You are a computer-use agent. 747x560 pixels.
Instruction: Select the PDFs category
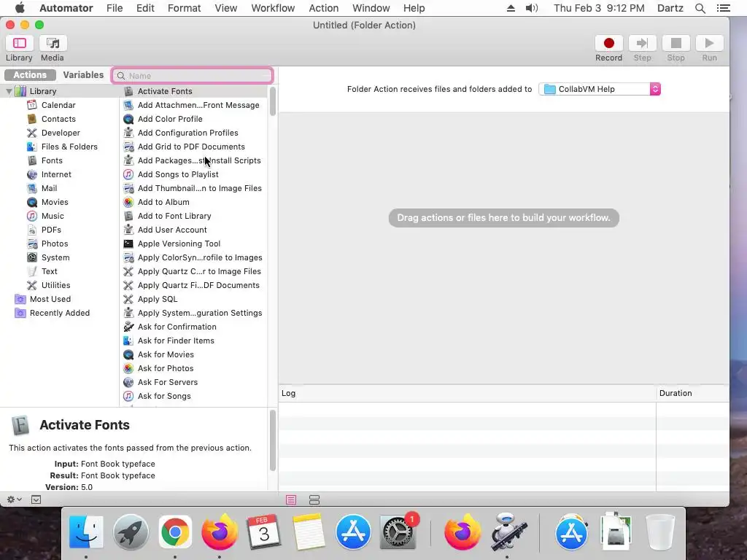51,230
